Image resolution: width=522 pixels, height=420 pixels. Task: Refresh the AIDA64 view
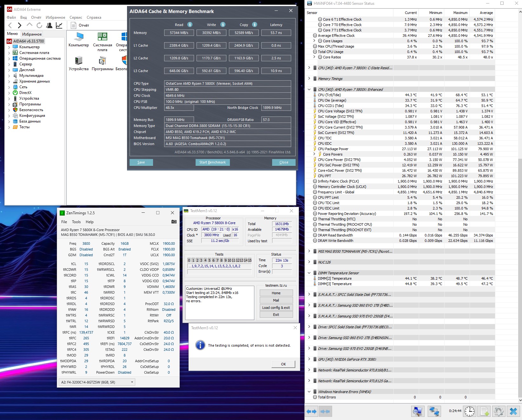click(x=39, y=25)
